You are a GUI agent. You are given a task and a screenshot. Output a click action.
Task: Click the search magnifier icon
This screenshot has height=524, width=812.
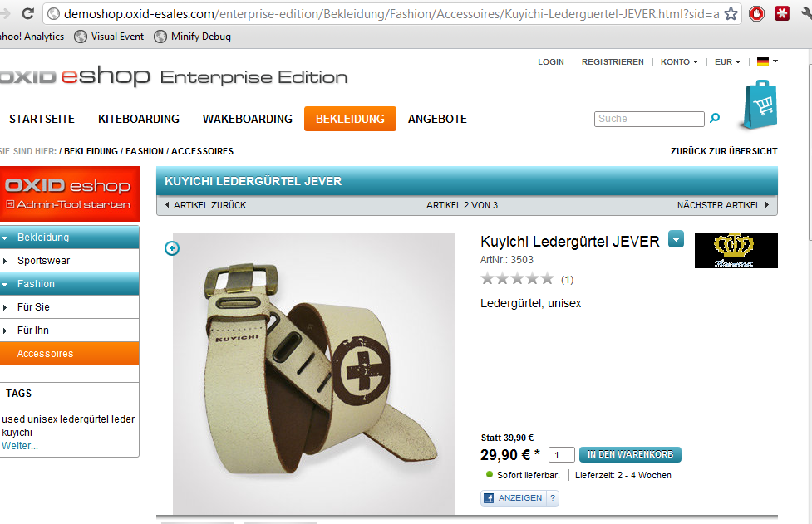(715, 118)
